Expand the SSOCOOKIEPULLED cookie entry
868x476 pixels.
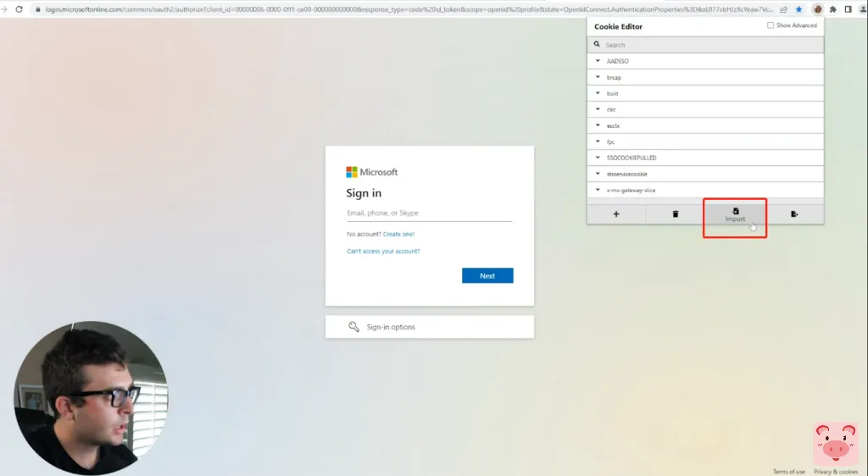(705, 158)
